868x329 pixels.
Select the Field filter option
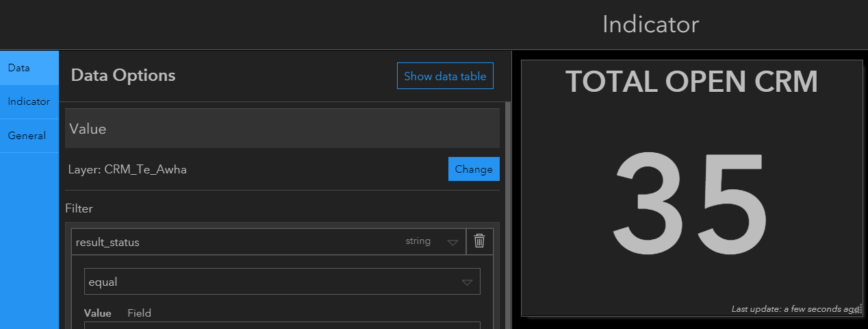140,313
